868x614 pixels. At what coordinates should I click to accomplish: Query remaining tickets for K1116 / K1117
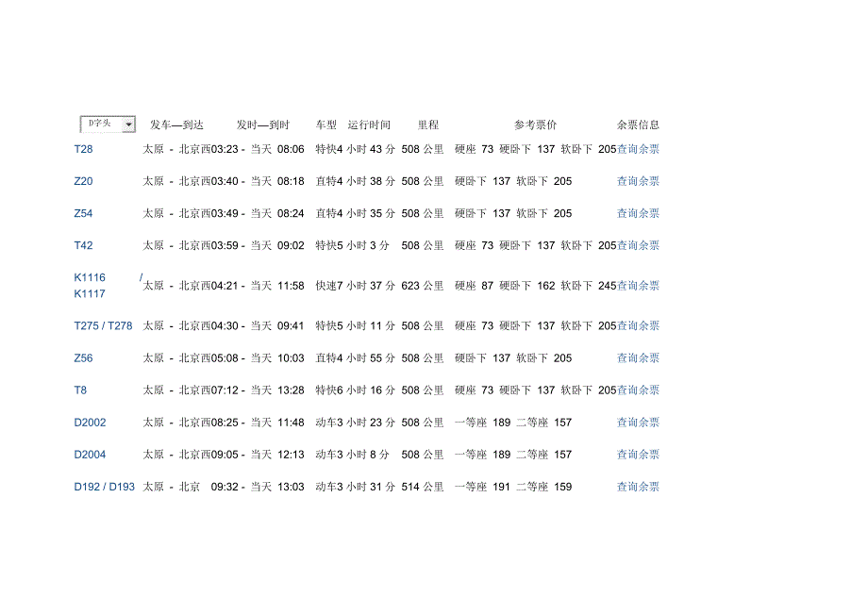tap(638, 286)
